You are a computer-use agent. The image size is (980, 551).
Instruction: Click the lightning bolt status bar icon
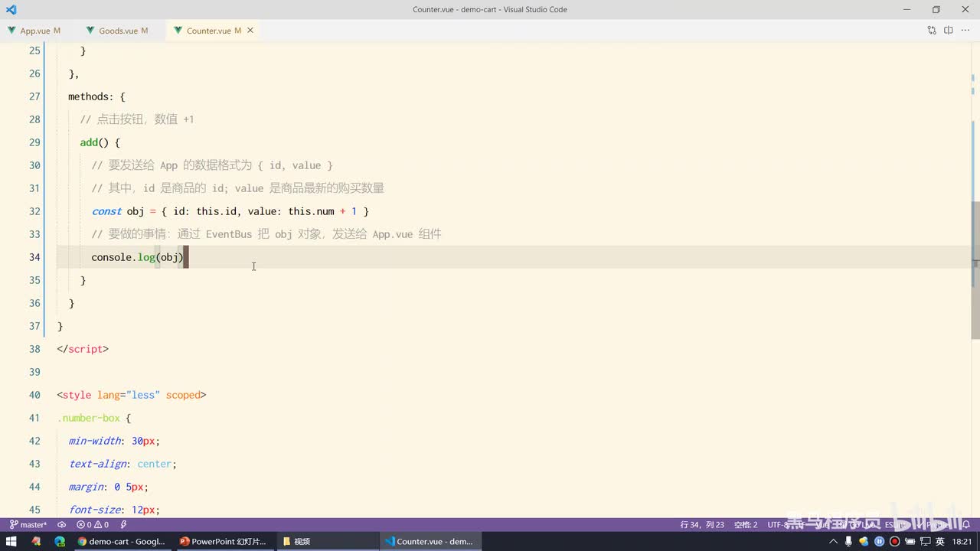click(x=124, y=525)
